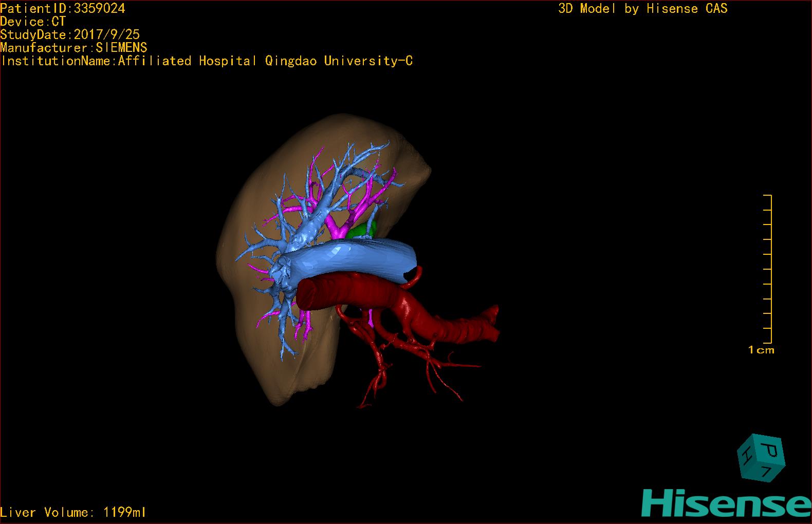Click the 'StudyDate:2017/9/25' overlay text

(70, 34)
